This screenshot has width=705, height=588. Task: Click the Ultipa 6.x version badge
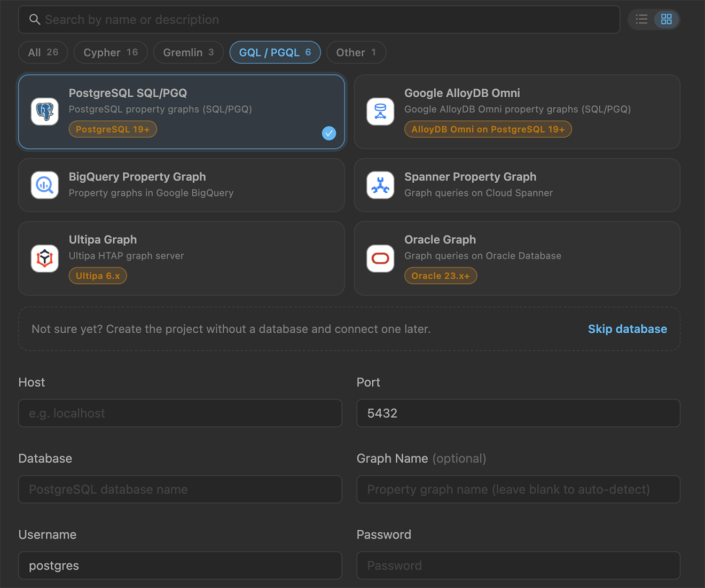98,276
